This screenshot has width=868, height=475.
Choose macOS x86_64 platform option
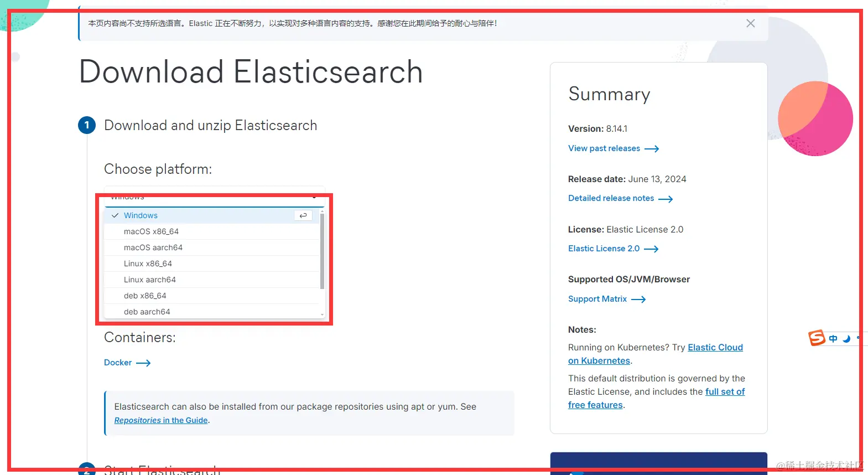212,231
